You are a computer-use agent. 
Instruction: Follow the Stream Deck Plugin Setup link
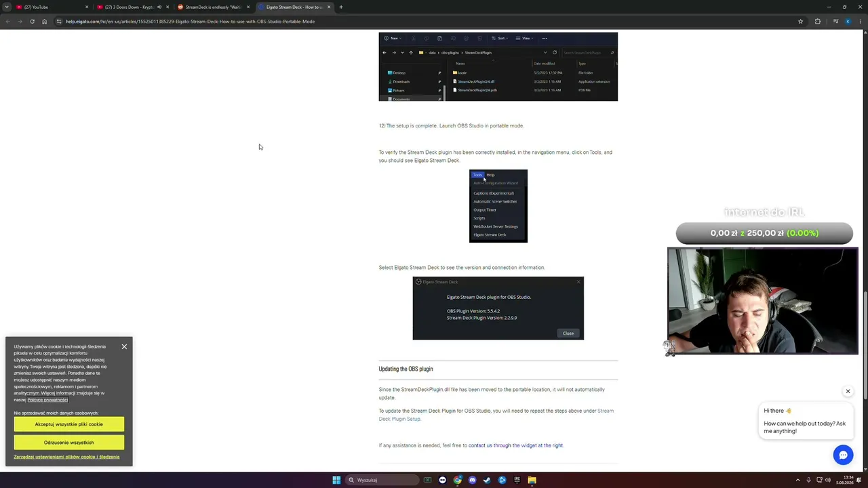pyautogui.click(x=496, y=415)
